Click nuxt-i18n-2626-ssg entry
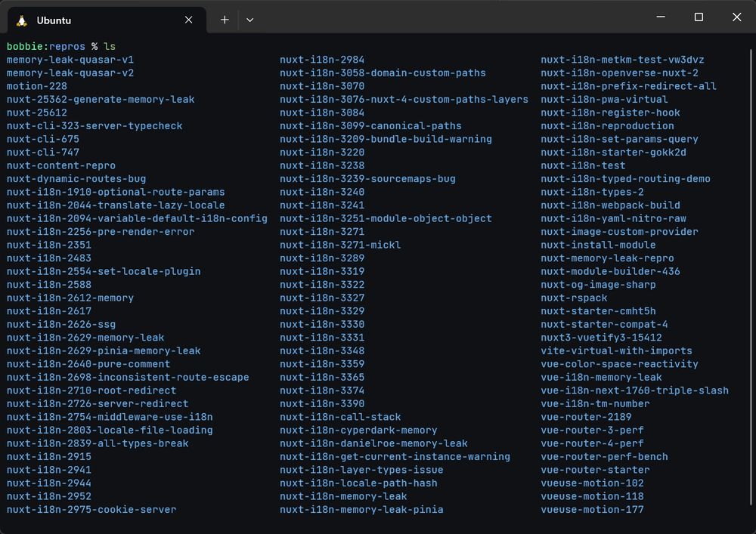 click(60, 325)
